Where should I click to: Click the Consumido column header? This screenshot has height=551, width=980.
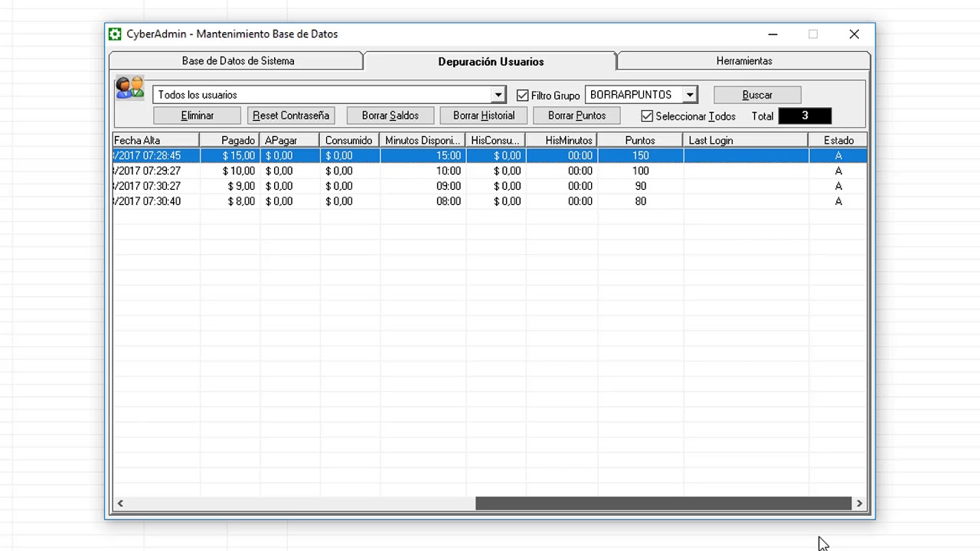tap(349, 141)
